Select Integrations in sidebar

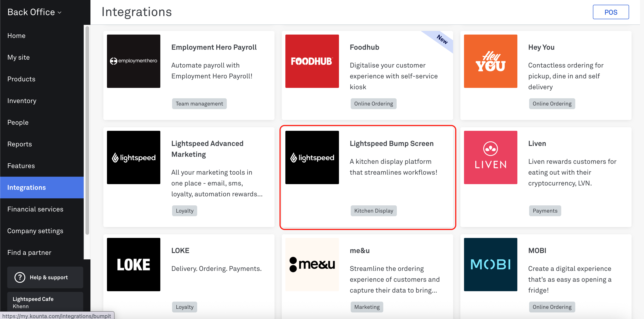(x=42, y=187)
